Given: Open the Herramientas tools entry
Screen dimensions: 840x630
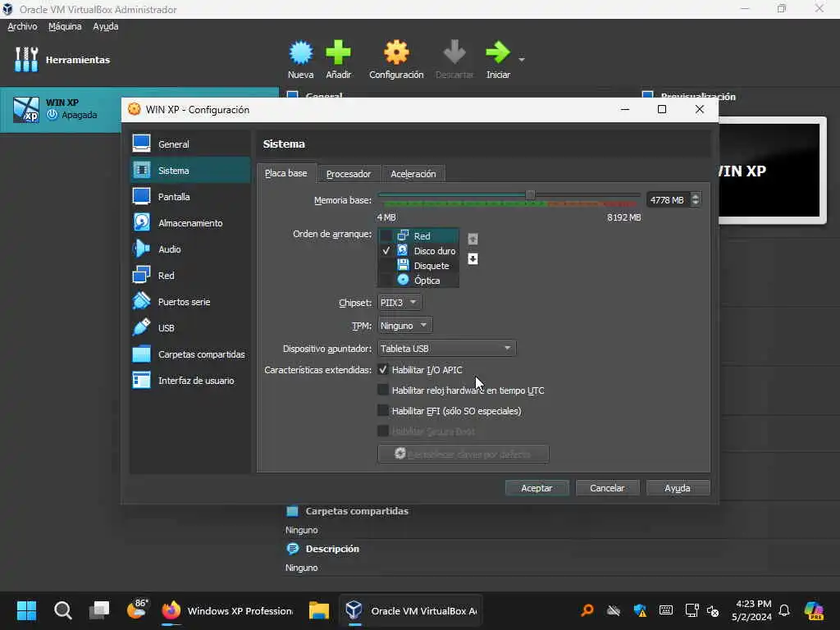Looking at the screenshot, I should coord(62,59).
